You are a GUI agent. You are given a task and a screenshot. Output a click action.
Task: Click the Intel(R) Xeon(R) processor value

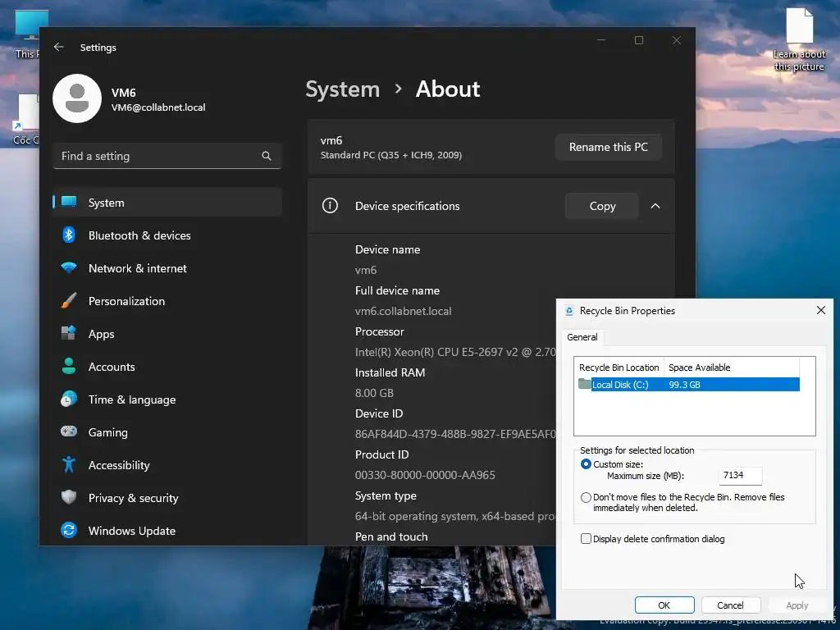coord(455,352)
